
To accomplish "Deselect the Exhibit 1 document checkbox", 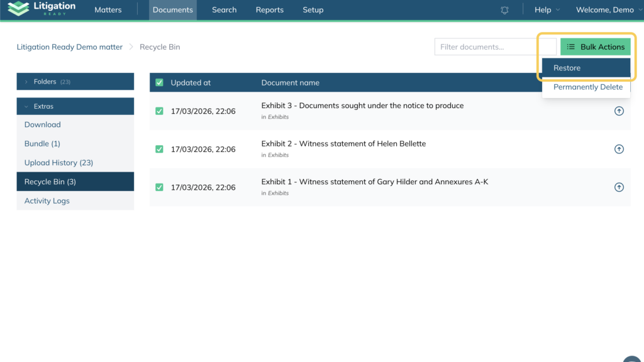I will 159,187.
